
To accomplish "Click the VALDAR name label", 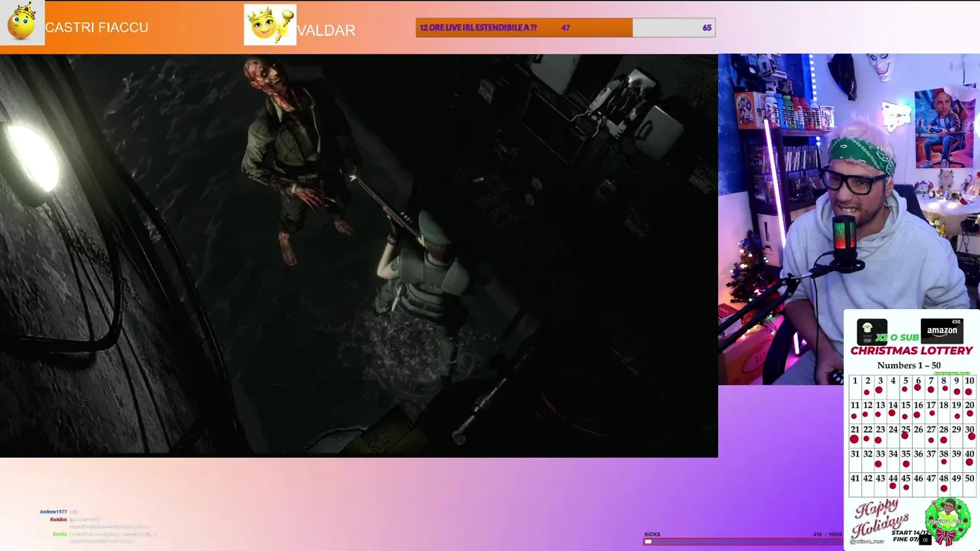I will [326, 31].
